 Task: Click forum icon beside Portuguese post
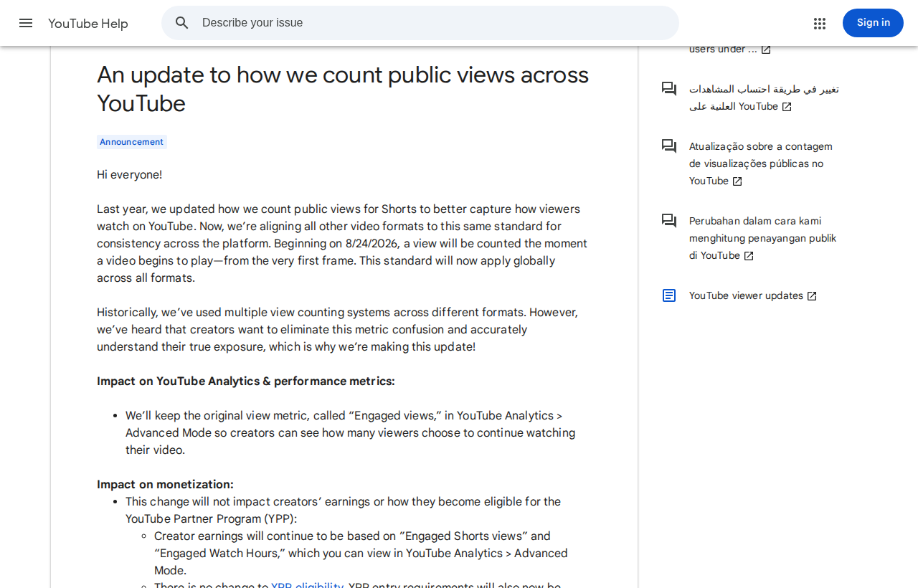(x=669, y=146)
